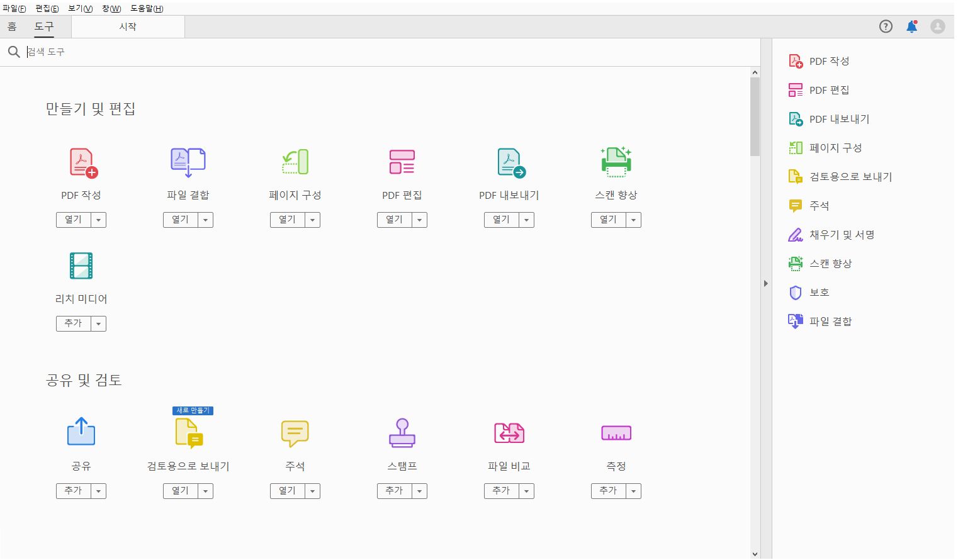Open the 파일 menu

pos(14,8)
